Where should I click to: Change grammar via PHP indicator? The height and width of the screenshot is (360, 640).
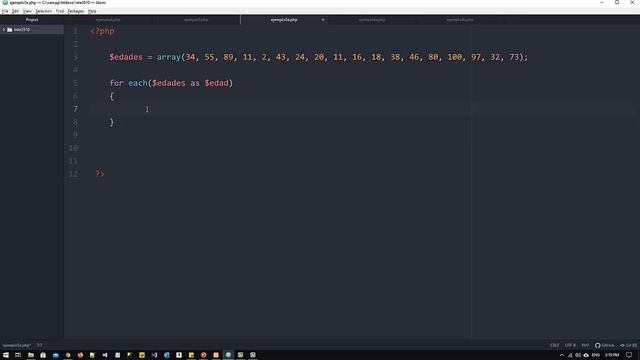click(585, 345)
